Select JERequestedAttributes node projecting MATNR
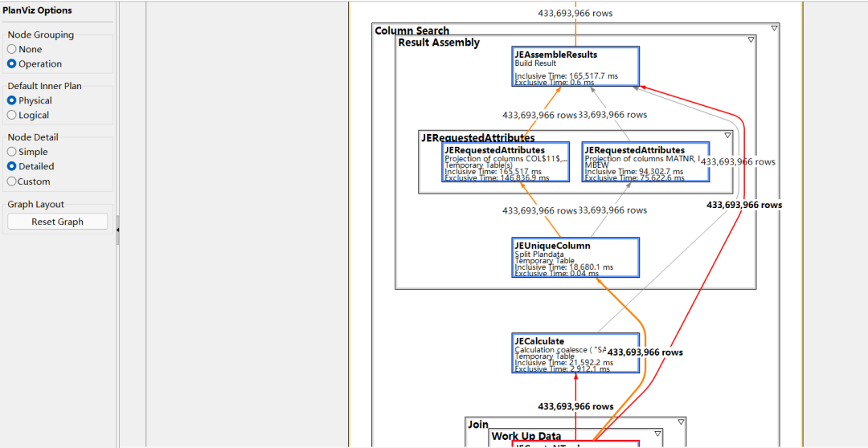868x448 pixels. pos(646,161)
